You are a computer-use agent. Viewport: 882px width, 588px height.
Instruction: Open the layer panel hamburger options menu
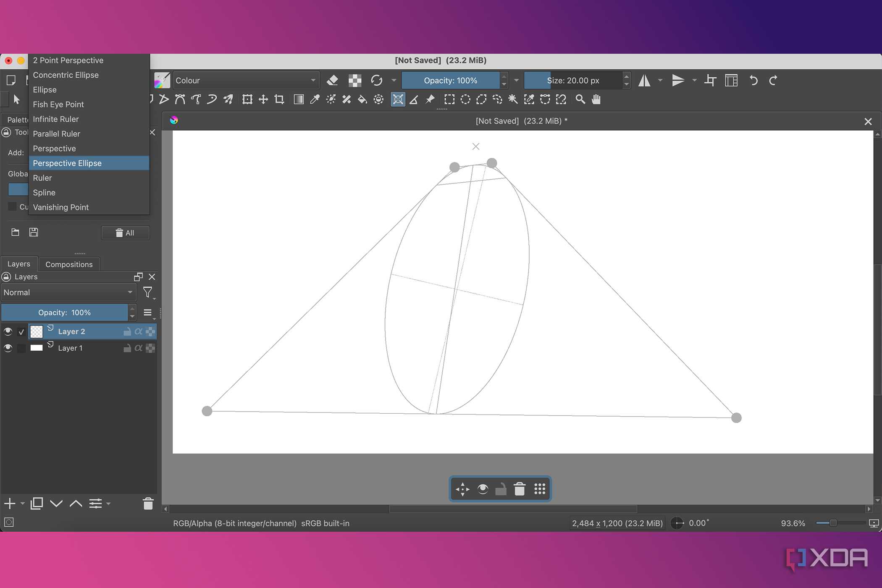[148, 313]
